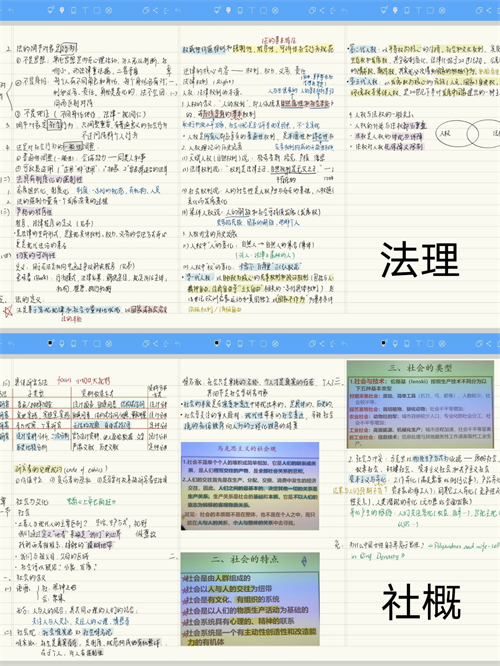Click the exit bracket icon in bottom-middle toolbar
The width and height of the screenshot is (500, 666).
pyautogui.click(x=333, y=343)
